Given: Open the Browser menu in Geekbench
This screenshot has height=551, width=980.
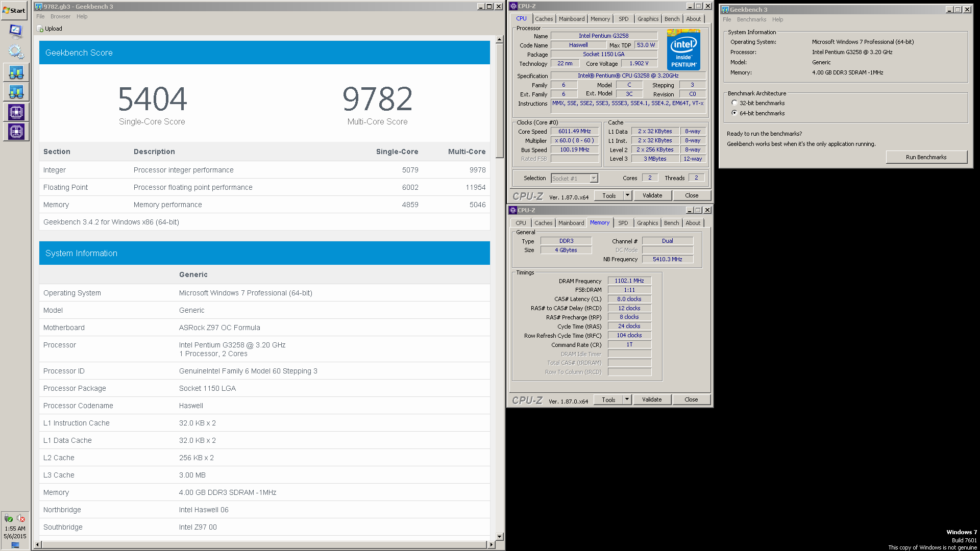Looking at the screenshot, I should click(x=60, y=16).
